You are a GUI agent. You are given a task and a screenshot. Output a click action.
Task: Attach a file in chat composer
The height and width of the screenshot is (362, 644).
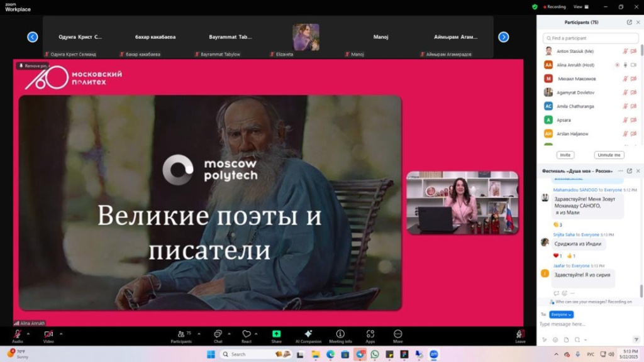tap(566, 340)
